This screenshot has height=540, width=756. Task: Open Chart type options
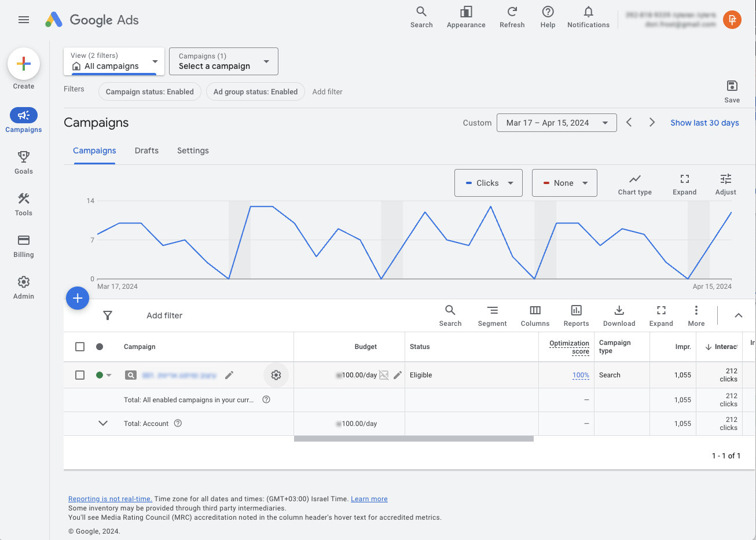tap(634, 179)
